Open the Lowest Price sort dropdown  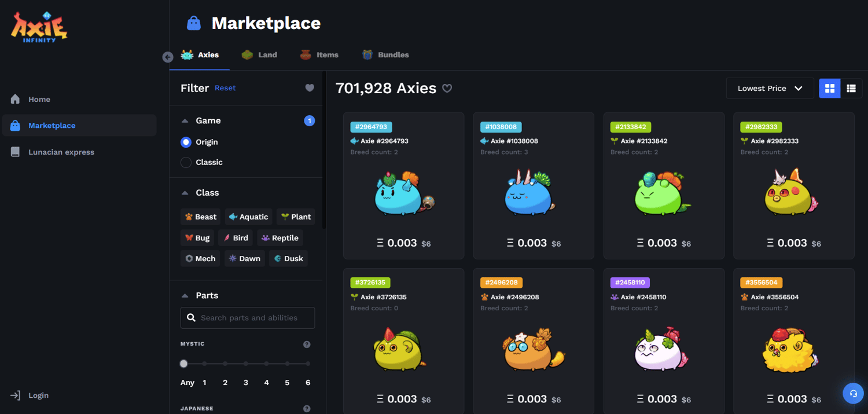point(770,88)
